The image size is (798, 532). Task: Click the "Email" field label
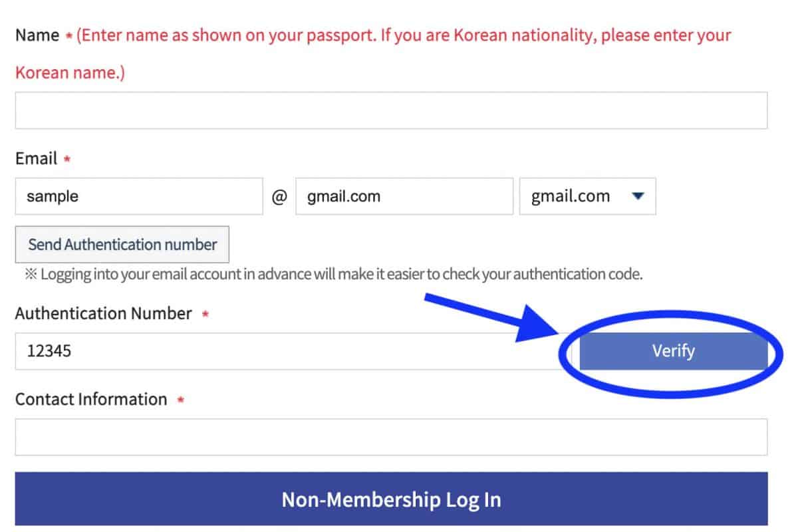(36, 159)
